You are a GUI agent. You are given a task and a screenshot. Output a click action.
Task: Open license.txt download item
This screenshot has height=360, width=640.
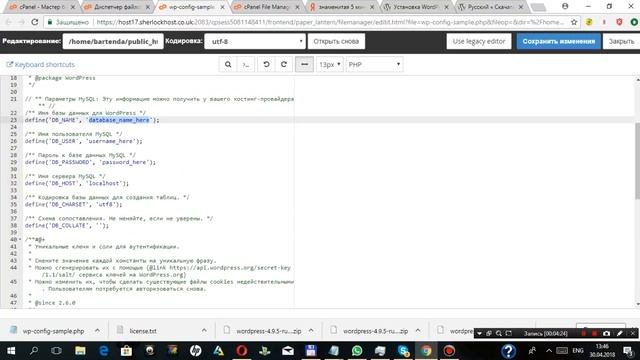[x=143, y=331]
